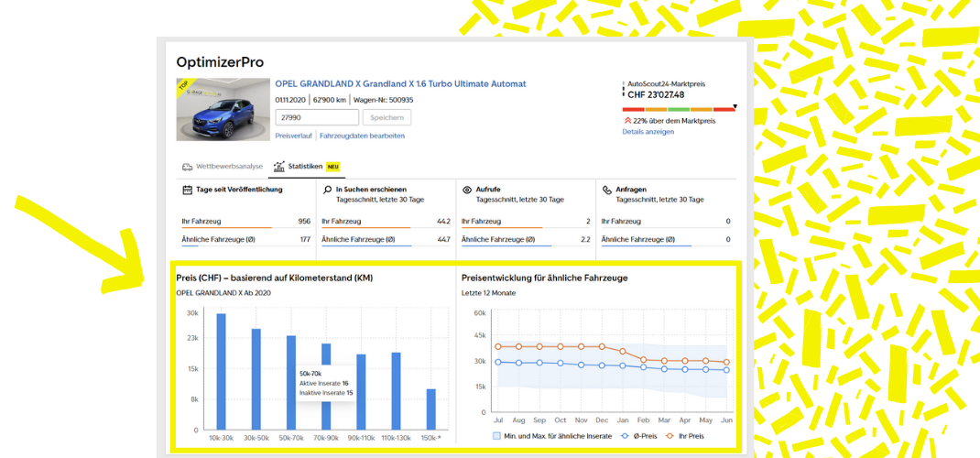Open Fahrzeugdaten bearbeiten link
Image resolution: width=980 pixels, height=458 pixels.
pyautogui.click(x=362, y=136)
